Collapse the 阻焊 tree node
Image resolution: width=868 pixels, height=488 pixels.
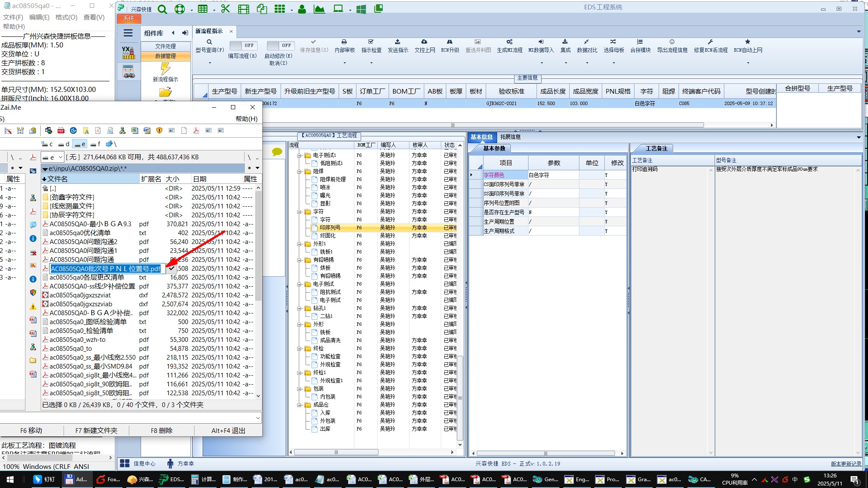click(300, 172)
